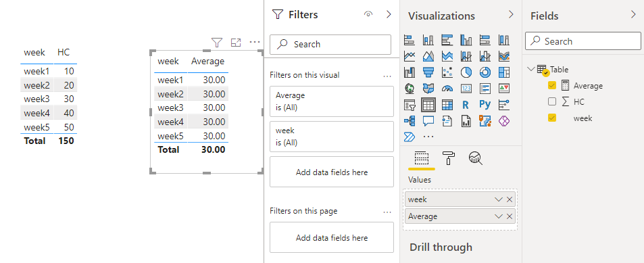Viewport: 644px width, 263px height.
Task: Select the Filled map visual
Action: click(x=428, y=89)
